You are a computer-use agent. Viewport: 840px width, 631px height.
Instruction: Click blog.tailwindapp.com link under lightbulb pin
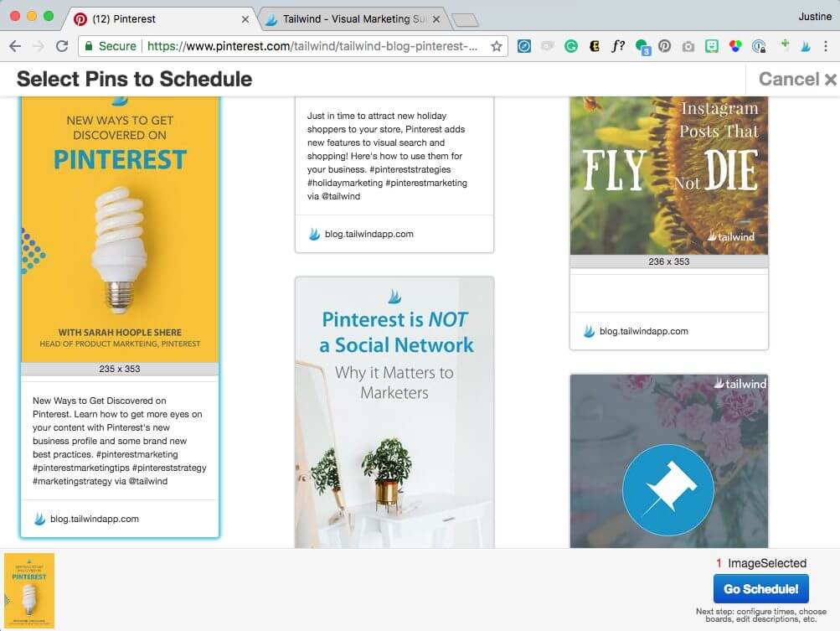pyautogui.click(x=95, y=519)
